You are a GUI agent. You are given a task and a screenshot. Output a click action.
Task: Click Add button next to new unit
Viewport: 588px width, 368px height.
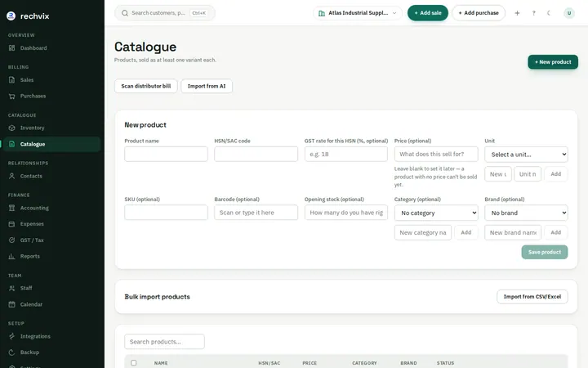[x=556, y=174]
